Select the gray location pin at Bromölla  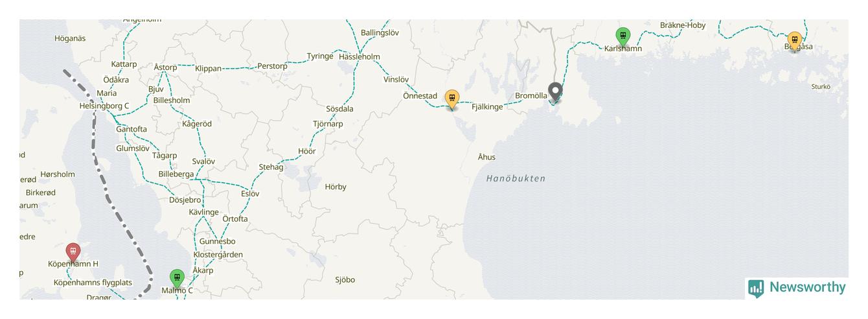555,92
